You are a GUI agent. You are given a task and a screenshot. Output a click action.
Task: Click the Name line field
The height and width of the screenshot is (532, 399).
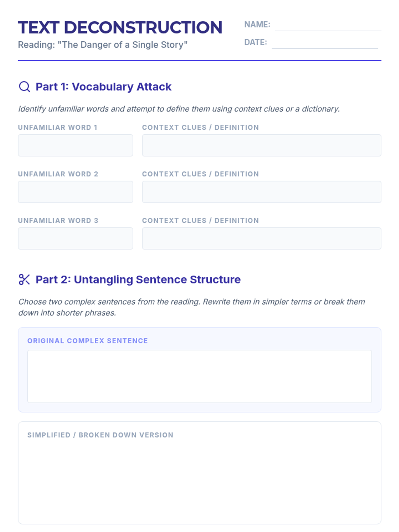pyautogui.click(x=328, y=25)
